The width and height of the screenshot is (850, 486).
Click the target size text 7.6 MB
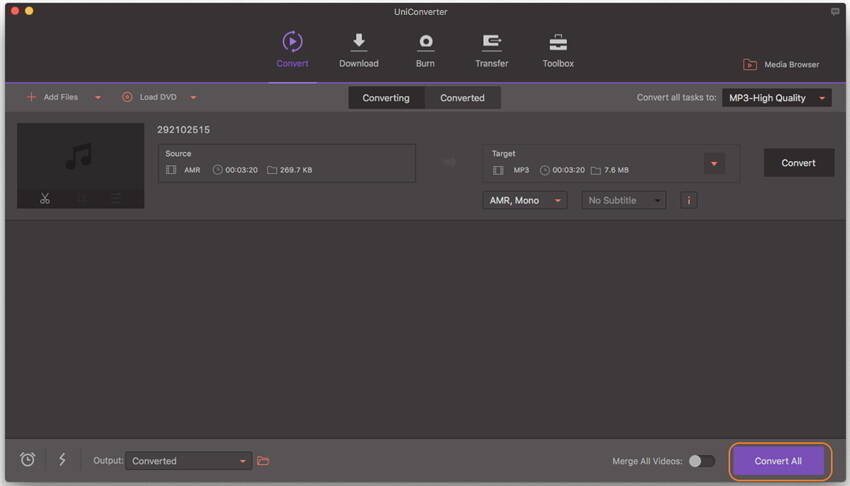[616, 170]
